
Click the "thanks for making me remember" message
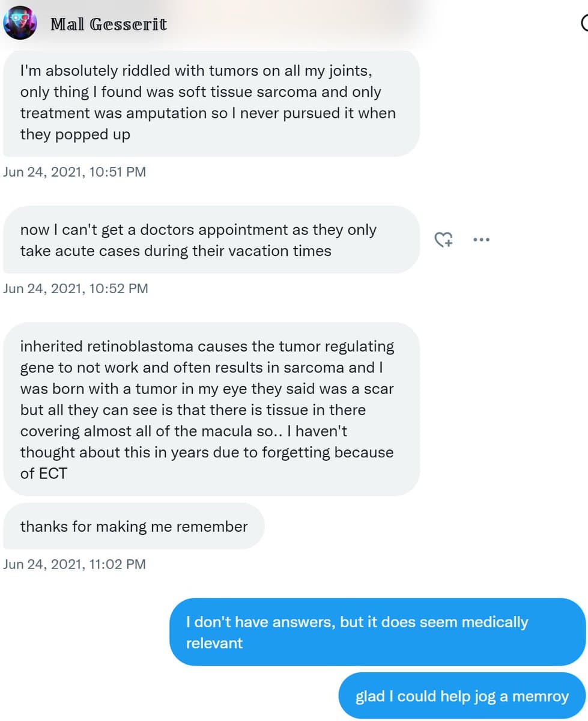click(x=134, y=526)
